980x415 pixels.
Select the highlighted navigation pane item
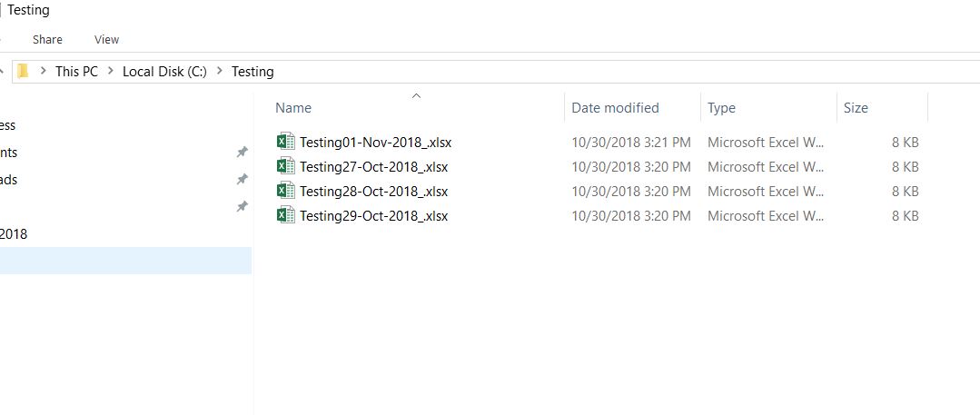(125, 261)
